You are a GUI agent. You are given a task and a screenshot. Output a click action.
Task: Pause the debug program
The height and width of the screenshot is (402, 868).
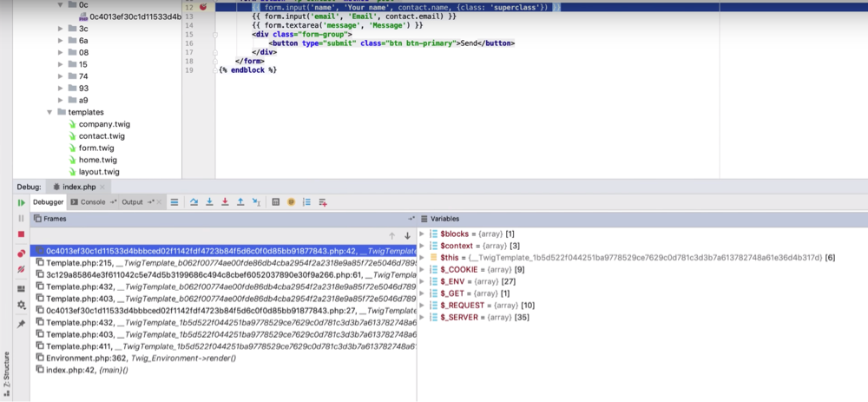coord(21,218)
